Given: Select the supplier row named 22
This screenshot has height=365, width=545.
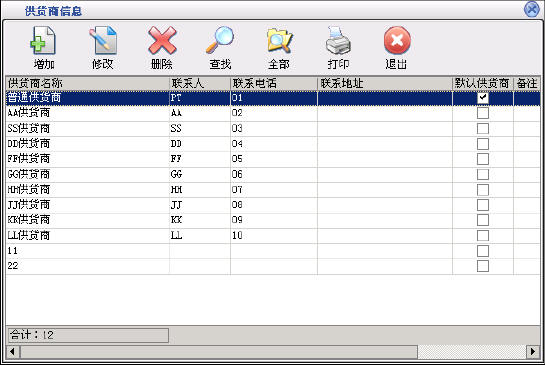Looking at the screenshot, I should click(x=88, y=266).
